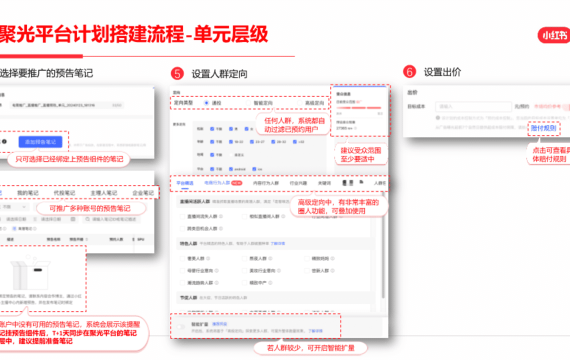Click the 目标成本 price input field
The height and width of the screenshot is (360, 570).
(x=473, y=107)
